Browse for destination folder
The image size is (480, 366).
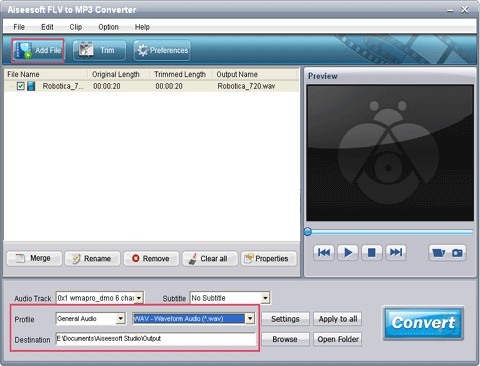pyautogui.click(x=285, y=339)
